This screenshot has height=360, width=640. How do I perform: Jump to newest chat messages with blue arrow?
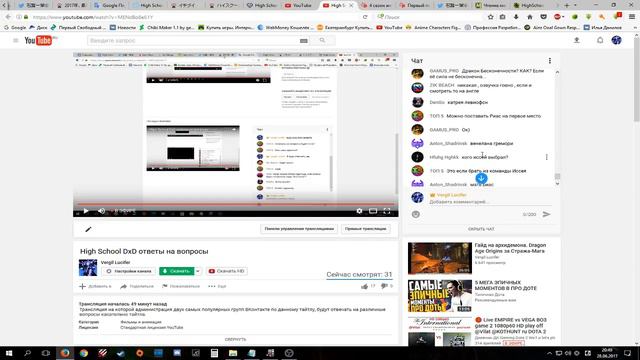coord(481,178)
